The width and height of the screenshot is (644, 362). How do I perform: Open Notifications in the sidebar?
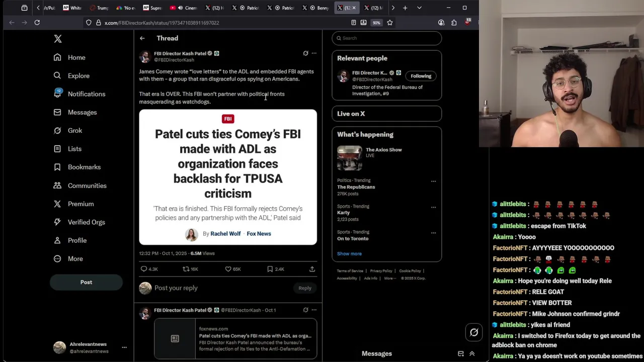pos(80,94)
